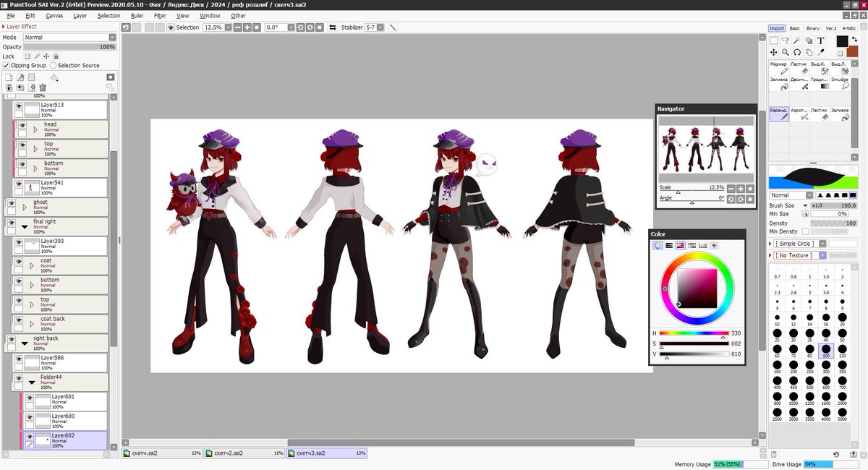
Task: Select the Zoom magnifier tool
Action: point(785,52)
